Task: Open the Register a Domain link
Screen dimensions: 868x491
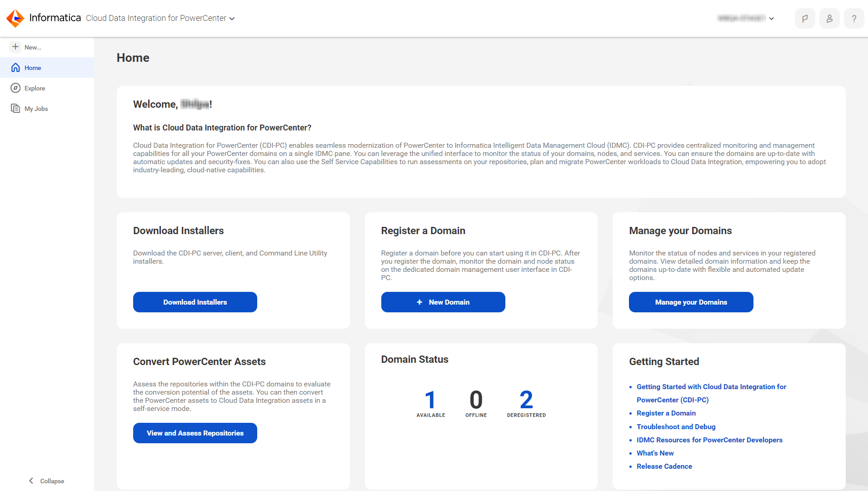Action: click(x=666, y=413)
